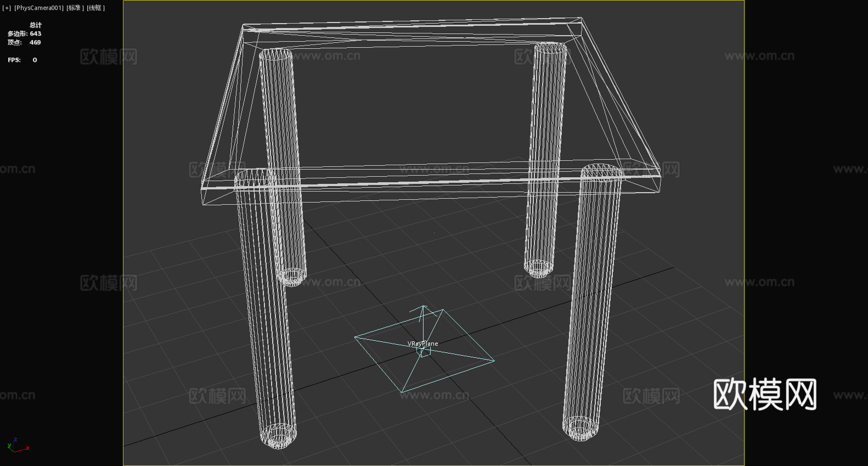Select the VRayPlane object label
The width and height of the screenshot is (868, 466).
click(x=423, y=344)
